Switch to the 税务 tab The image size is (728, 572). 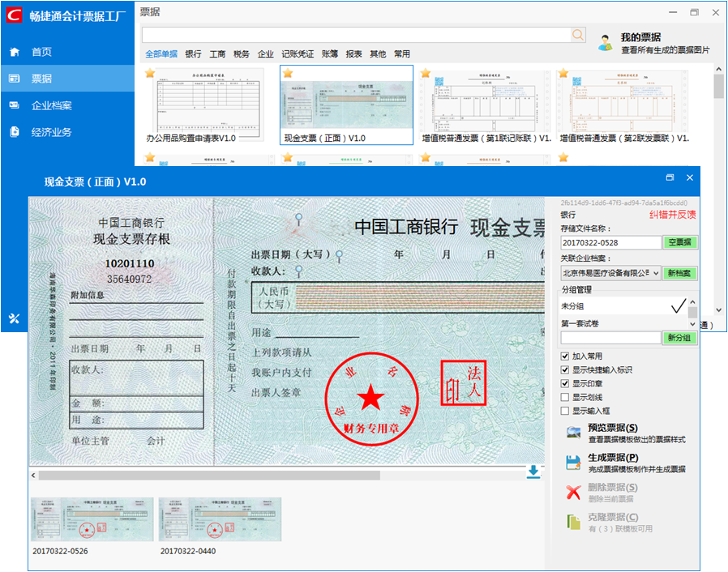[242, 53]
